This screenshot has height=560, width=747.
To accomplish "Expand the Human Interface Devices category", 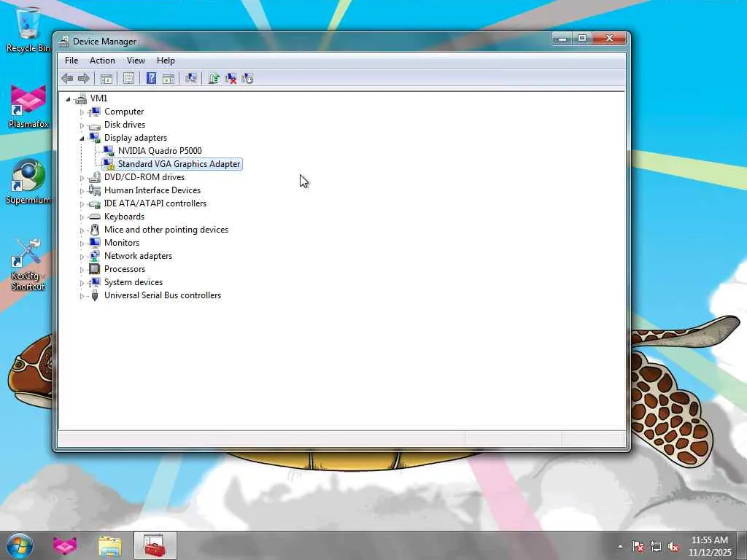I will [82, 191].
